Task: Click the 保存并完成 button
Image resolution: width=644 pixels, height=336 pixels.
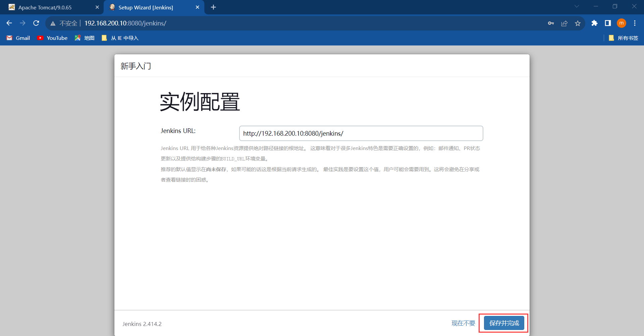Action: click(x=504, y=323)
